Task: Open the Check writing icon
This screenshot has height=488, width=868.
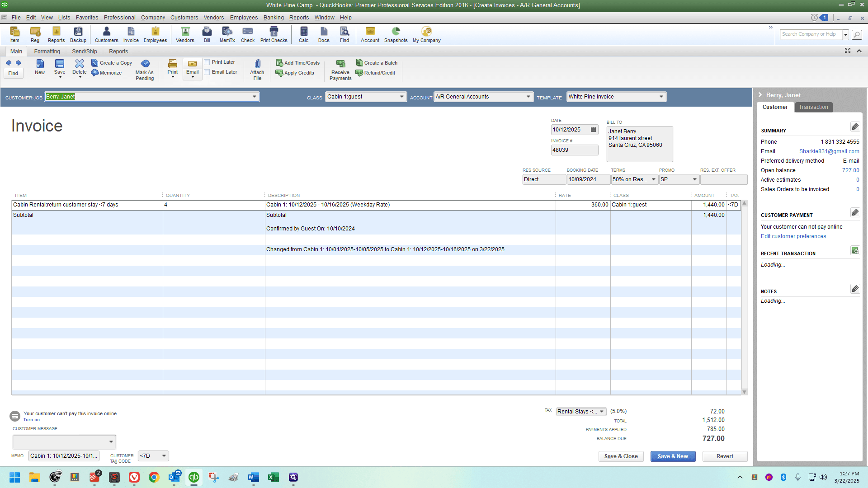Action: pos(248,34)
